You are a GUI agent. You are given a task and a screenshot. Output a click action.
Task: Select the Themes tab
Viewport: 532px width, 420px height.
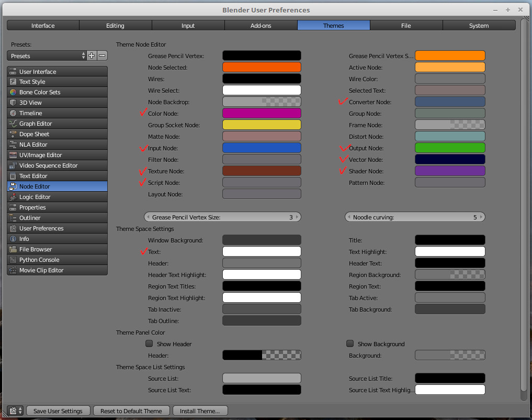[x=334, y=26]
